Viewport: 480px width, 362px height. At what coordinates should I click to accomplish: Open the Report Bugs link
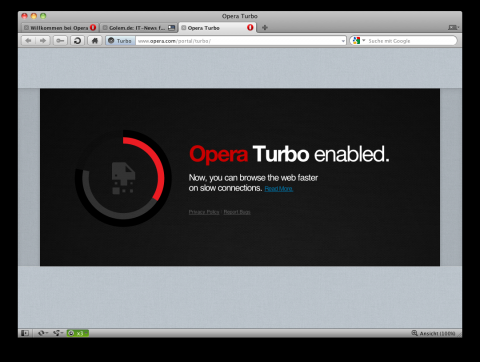tap(237, 212)
